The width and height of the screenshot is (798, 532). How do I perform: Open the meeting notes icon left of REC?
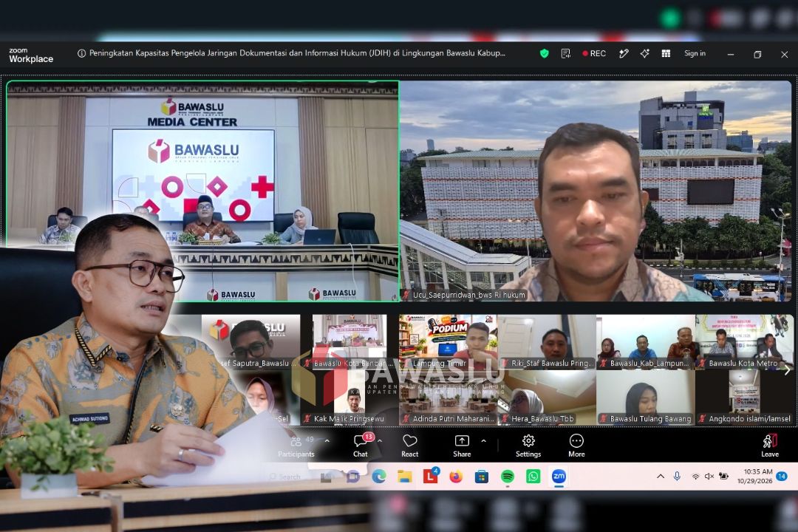(565, 53)
